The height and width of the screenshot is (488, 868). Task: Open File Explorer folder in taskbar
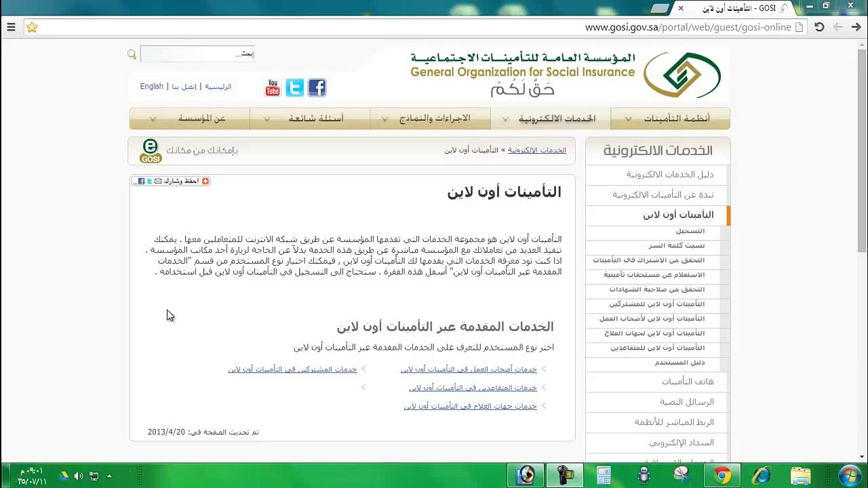tap(801, 475)
